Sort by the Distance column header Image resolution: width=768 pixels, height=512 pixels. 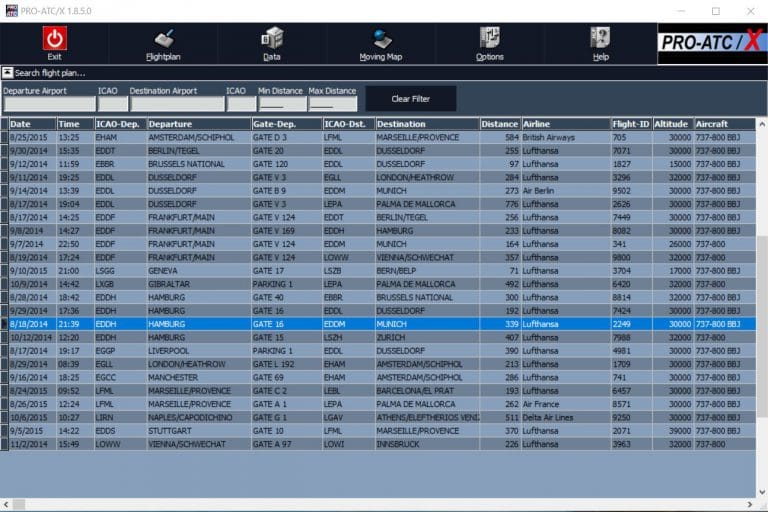(x=499, y=124)
